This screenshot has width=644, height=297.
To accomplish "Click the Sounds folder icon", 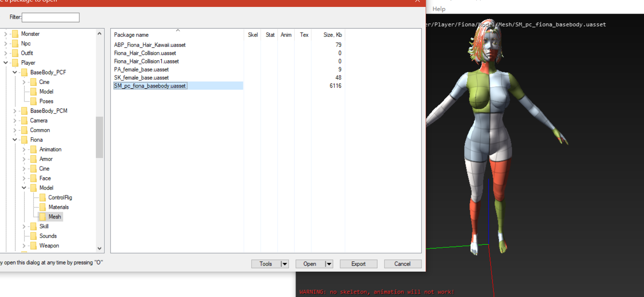I will (34, 236).
